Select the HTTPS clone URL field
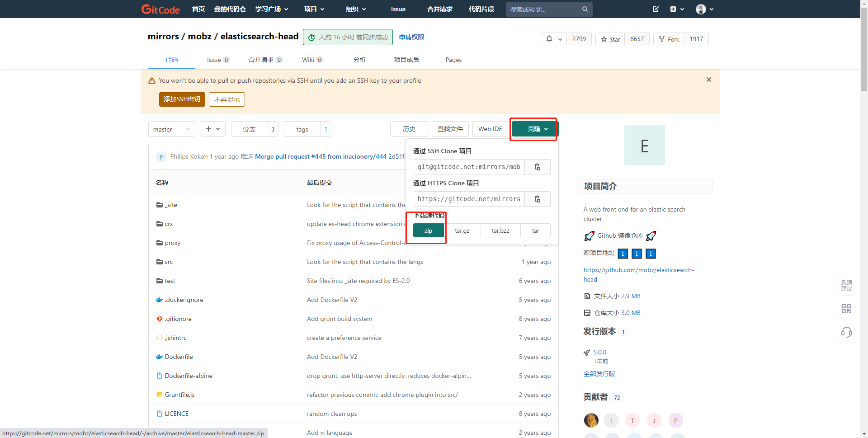Screen dimensions: 868x438 469,199
